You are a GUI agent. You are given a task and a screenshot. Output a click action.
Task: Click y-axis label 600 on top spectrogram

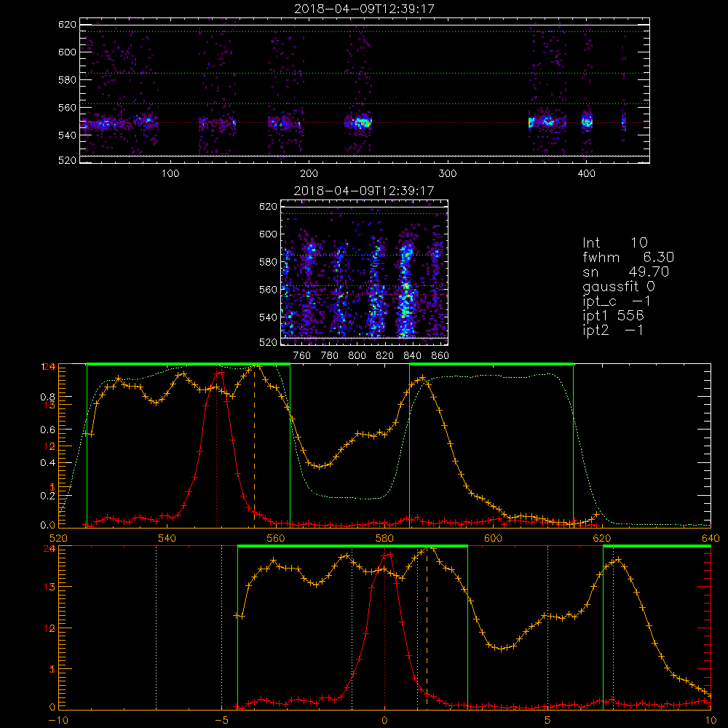67,52
